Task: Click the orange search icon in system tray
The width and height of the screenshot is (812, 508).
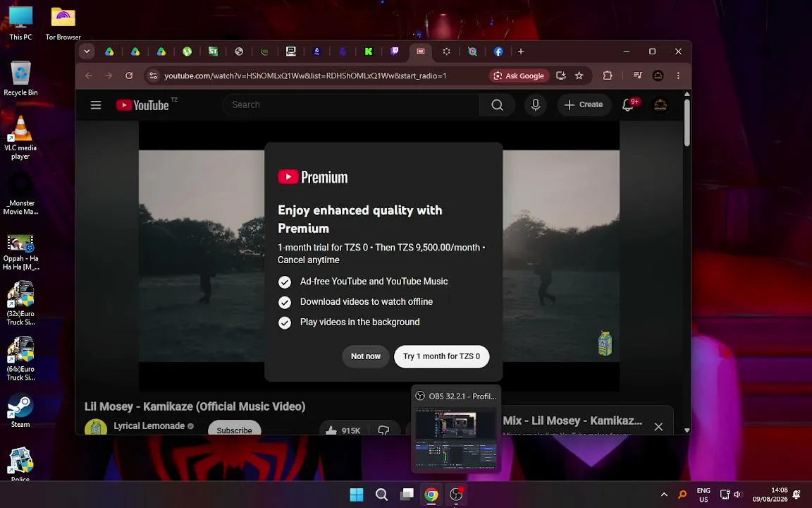Action: [682, 495]
